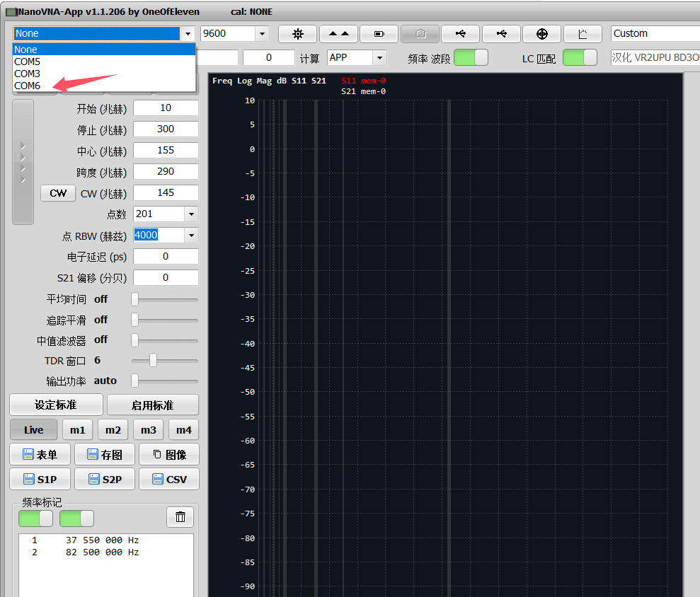Export data as CSV

pos(169,479)
